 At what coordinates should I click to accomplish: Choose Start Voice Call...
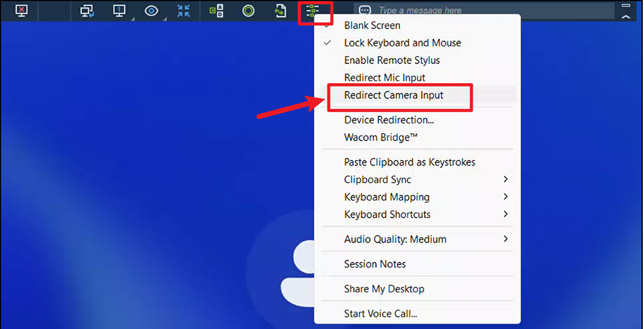pos(417,314)
